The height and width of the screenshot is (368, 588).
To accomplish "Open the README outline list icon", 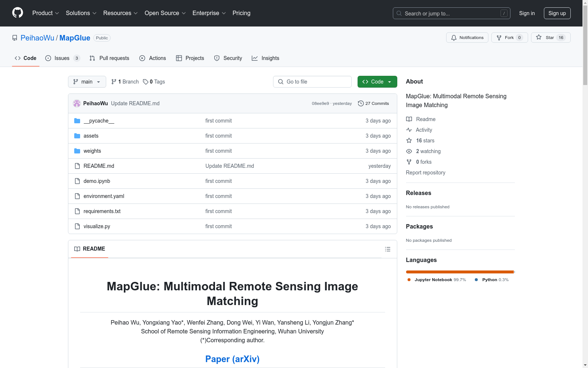I will coord(387,249).
